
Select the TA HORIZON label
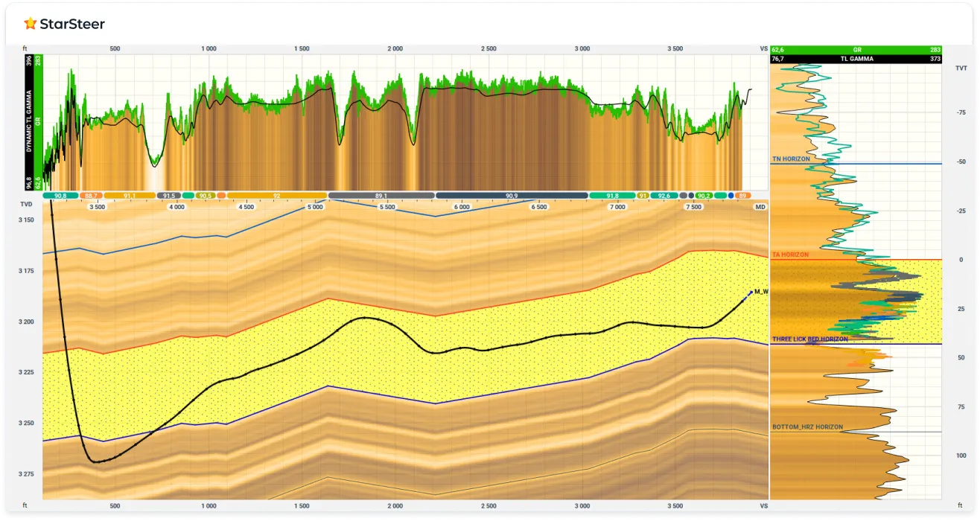790,255
